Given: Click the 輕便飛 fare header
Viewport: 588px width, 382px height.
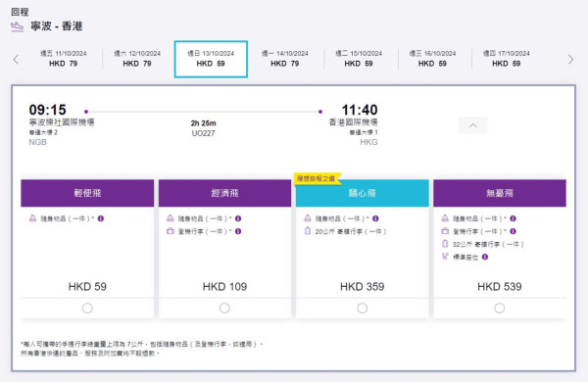Looking at the screenshot, I should 87,193.
